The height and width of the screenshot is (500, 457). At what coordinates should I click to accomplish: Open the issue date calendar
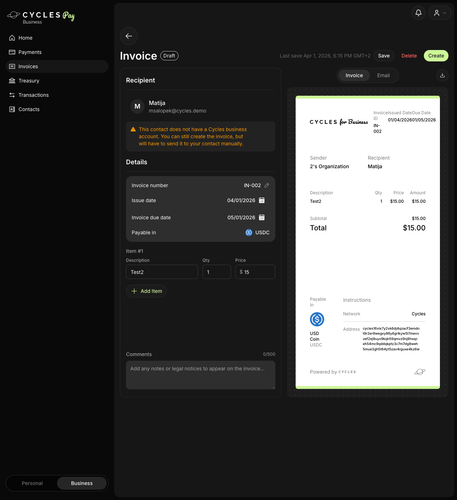tap(262, 200)
